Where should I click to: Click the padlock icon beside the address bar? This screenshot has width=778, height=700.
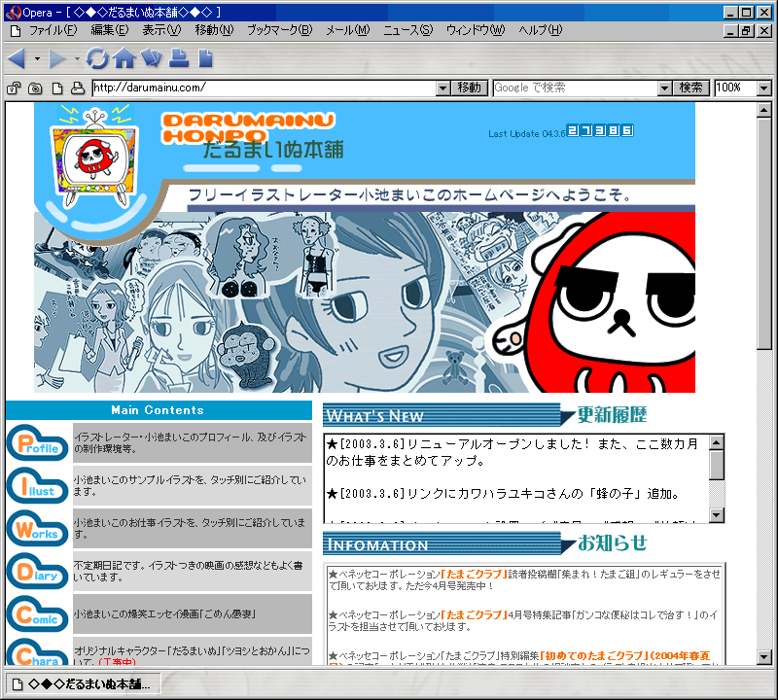pyautogui.click(x=14, y=88)
